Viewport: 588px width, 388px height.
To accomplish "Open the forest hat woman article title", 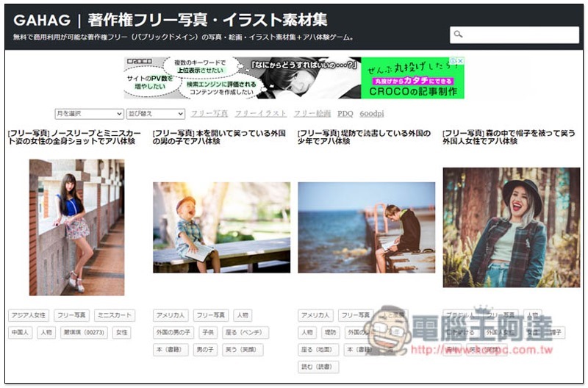I will click(509, 137).
